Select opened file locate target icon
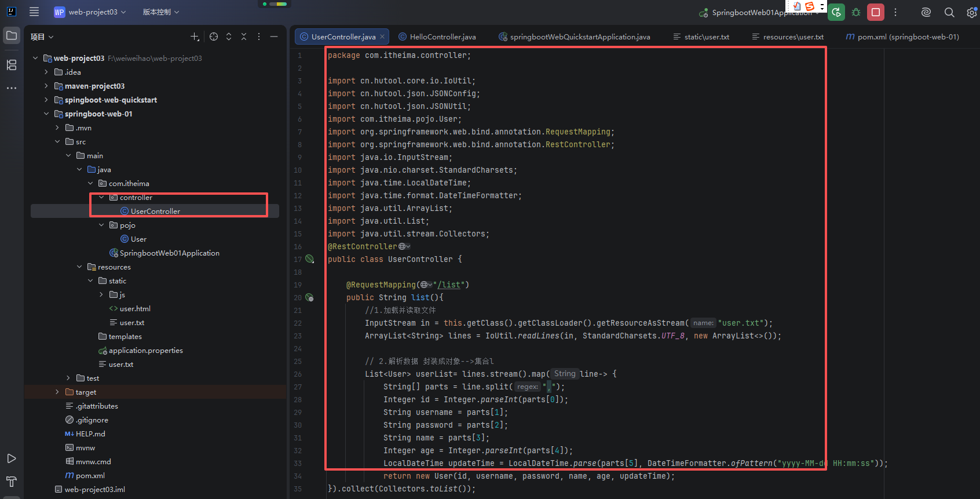Screen dimensions: 980x499 tap(214, 37)
